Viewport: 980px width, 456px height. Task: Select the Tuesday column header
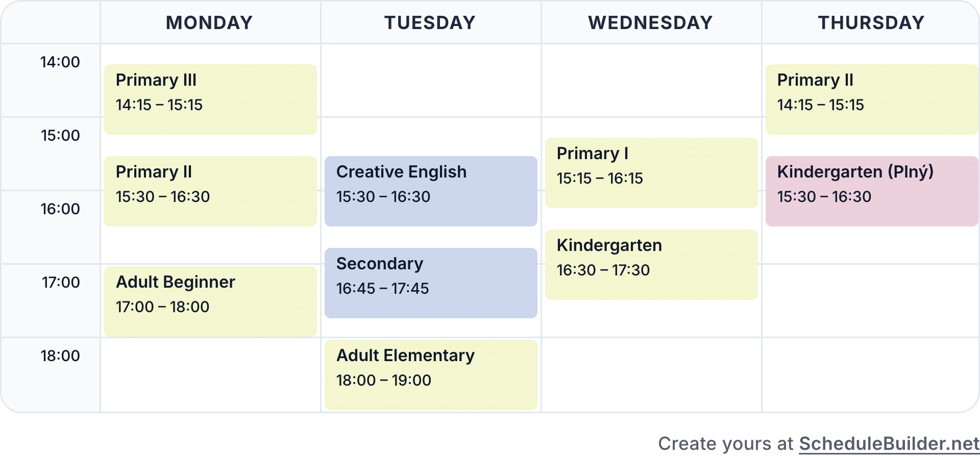click(430, 22)
